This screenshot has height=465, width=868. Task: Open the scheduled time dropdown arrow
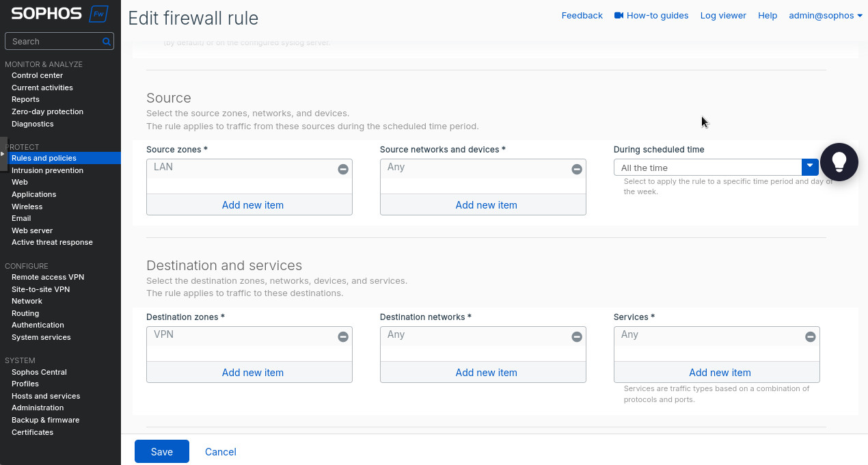810,167
